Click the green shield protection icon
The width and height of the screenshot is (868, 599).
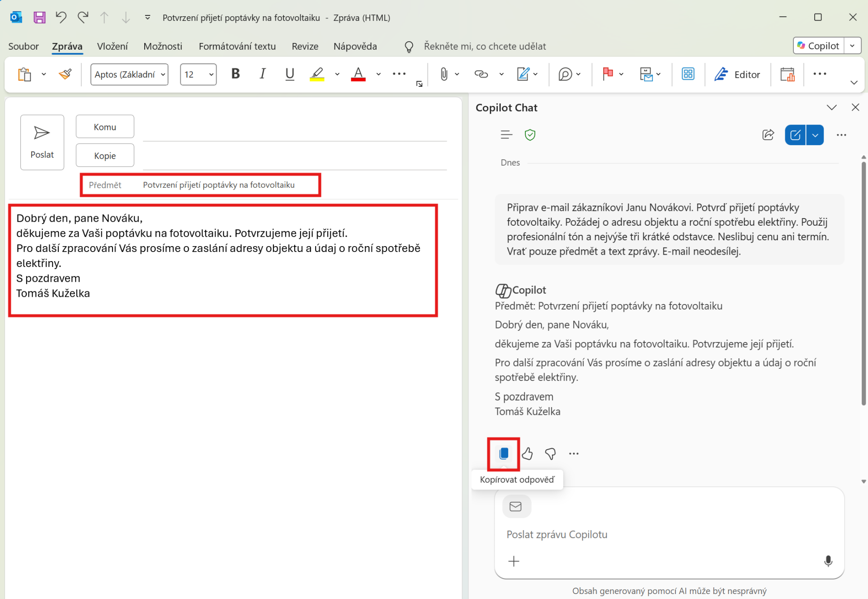[530, 135]
